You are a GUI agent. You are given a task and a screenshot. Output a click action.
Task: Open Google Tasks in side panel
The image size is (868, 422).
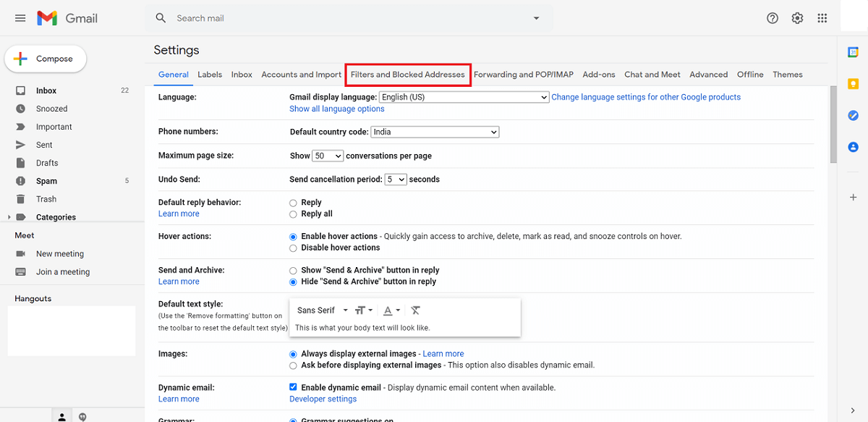853,115
